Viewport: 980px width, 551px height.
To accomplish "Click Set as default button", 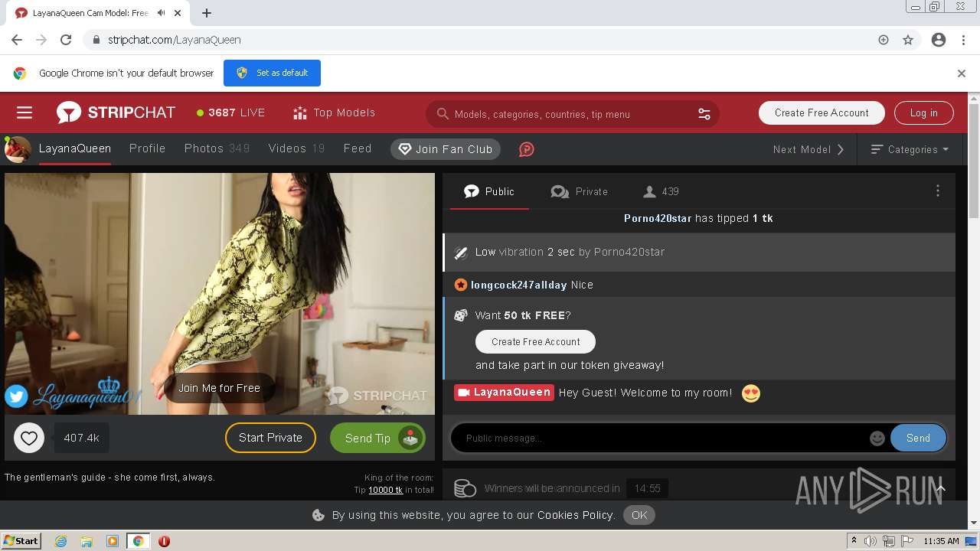I will (x=272, y=73).
